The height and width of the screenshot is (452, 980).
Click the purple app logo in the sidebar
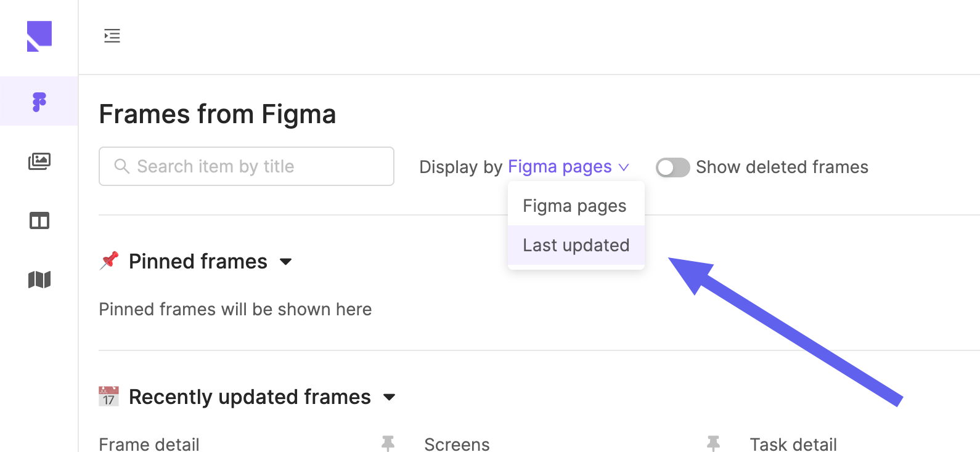pos(39,36)
